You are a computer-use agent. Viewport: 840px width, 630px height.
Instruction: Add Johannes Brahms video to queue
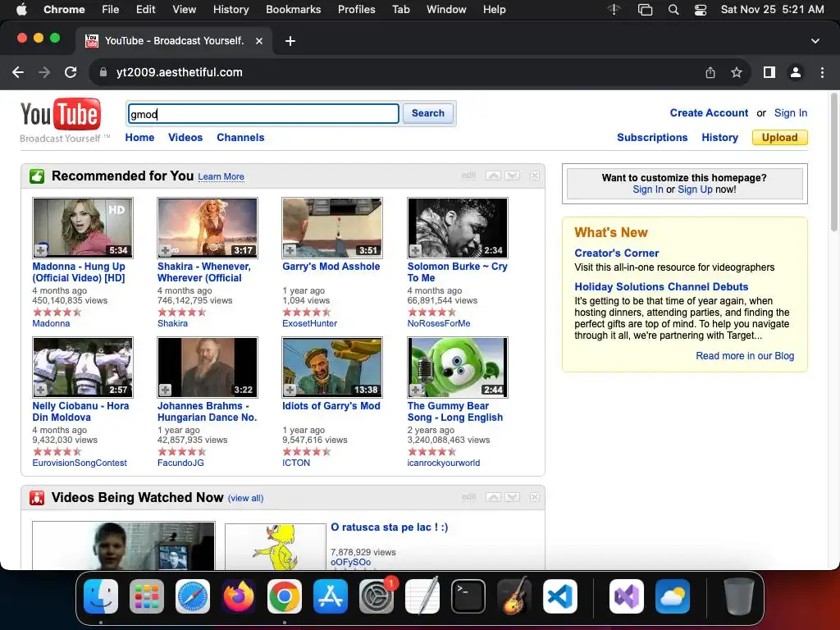pyautogui.click(x=166, y=390)
